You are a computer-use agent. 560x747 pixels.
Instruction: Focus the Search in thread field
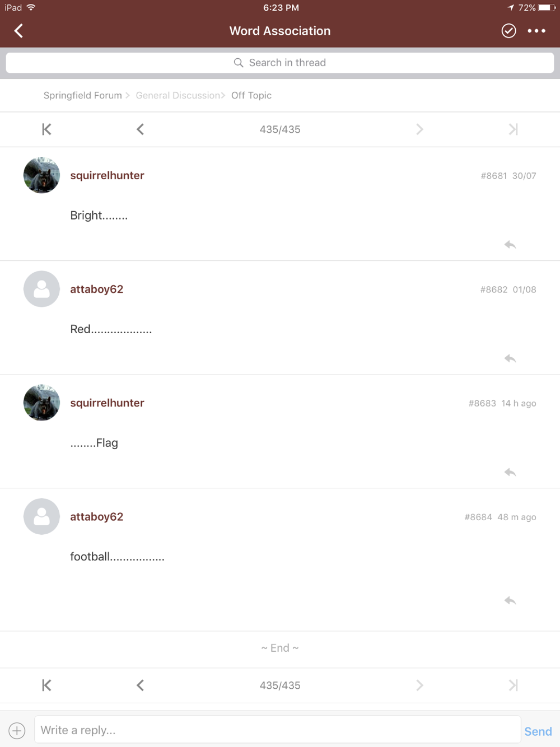click(x=280, y=63)
